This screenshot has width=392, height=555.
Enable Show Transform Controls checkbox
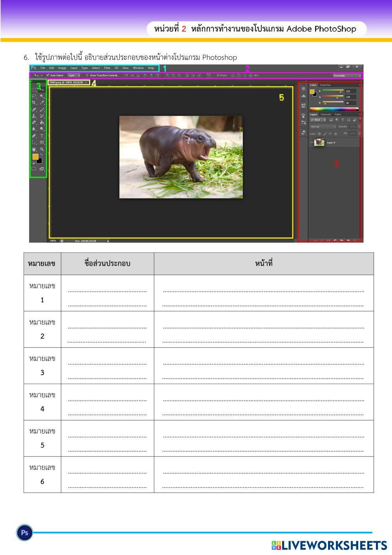click(x=87, y=75)
